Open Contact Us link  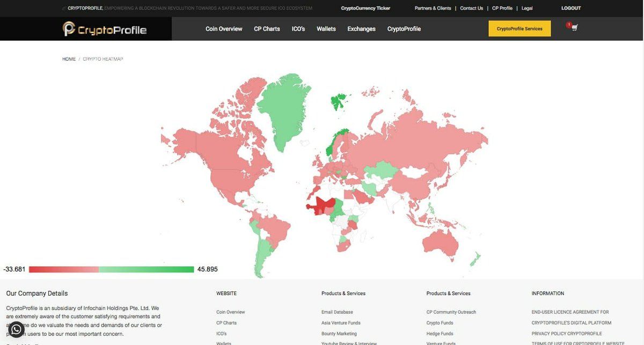pos(472,9)
